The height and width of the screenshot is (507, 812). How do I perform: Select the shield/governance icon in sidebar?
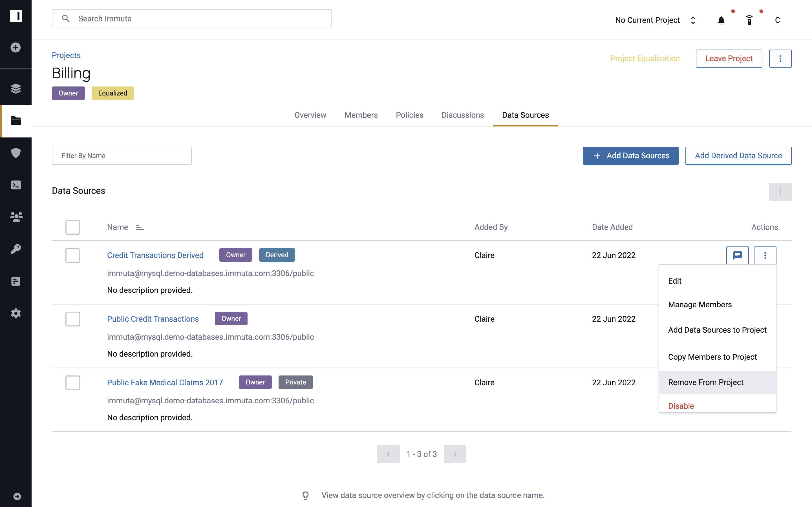tap(16, 152)
